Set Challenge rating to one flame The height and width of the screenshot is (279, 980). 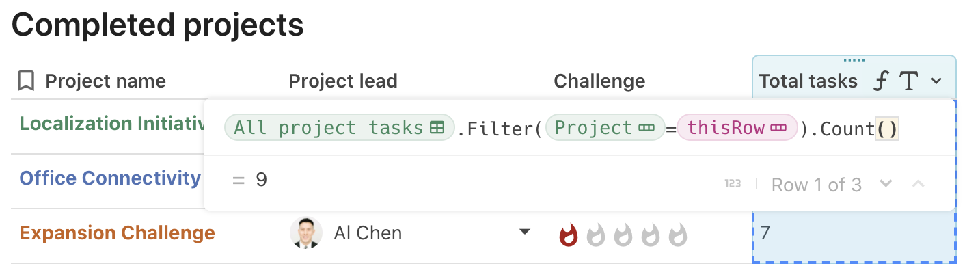(569, 235)
